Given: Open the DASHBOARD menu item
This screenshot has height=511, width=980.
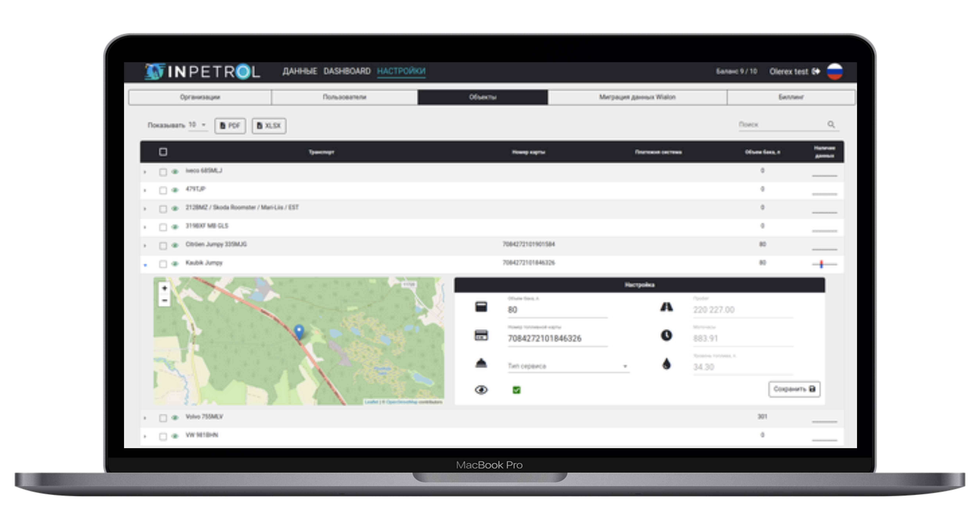Looking at the screenshot, I should point(347,71).
